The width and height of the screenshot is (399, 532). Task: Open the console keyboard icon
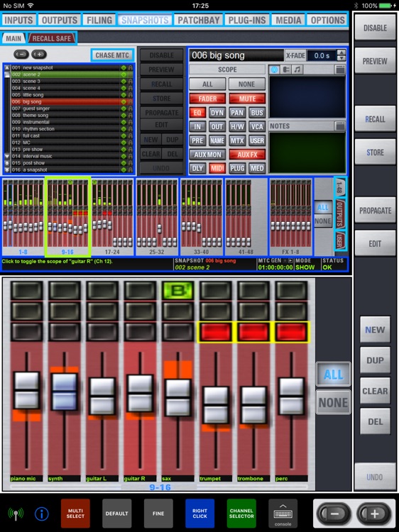283,514
